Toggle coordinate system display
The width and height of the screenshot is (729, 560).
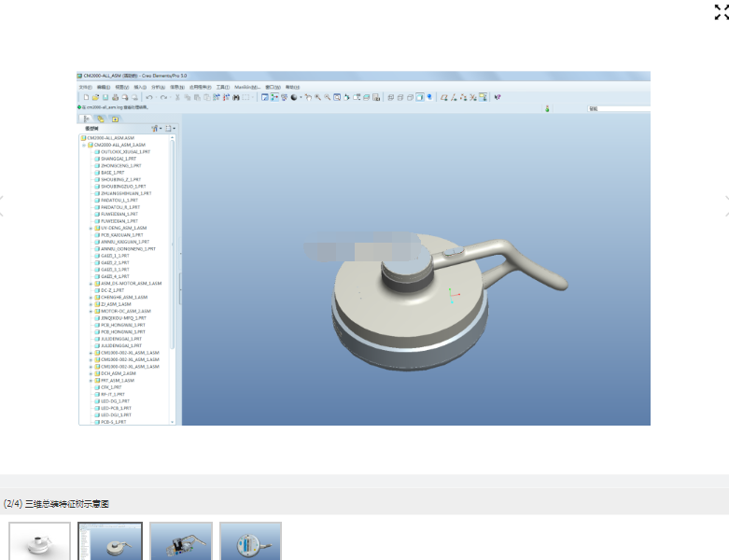pyautogui.click(x=473, y=97)
